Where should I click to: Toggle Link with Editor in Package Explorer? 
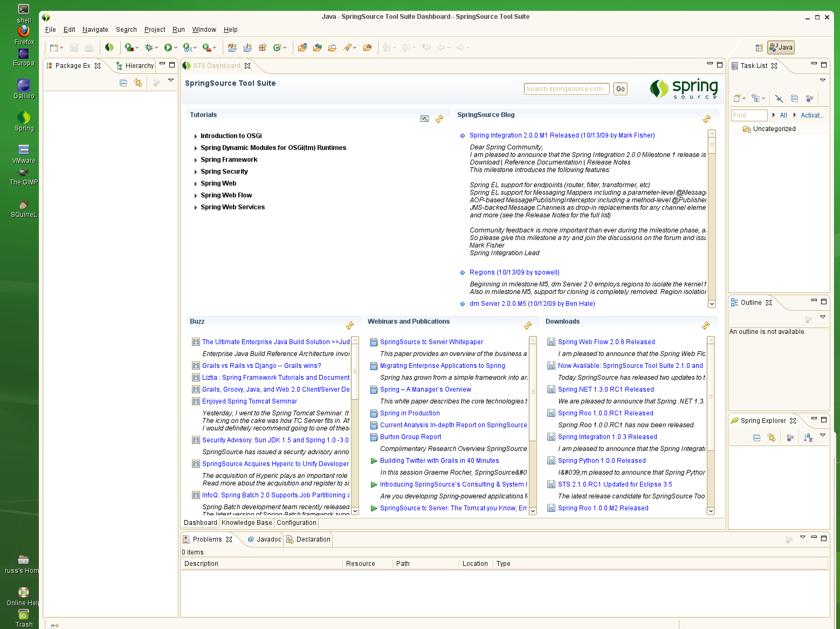tap(138, 83)
